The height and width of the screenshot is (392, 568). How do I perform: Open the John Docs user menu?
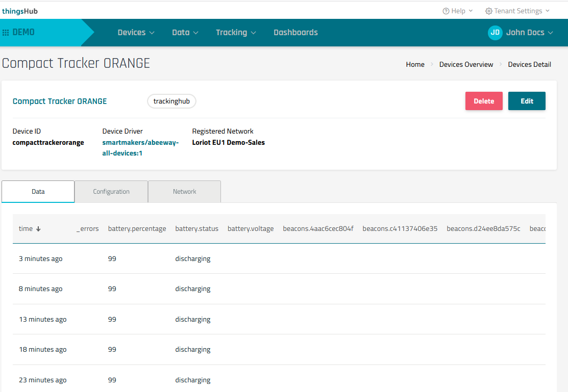click(529, 33)
